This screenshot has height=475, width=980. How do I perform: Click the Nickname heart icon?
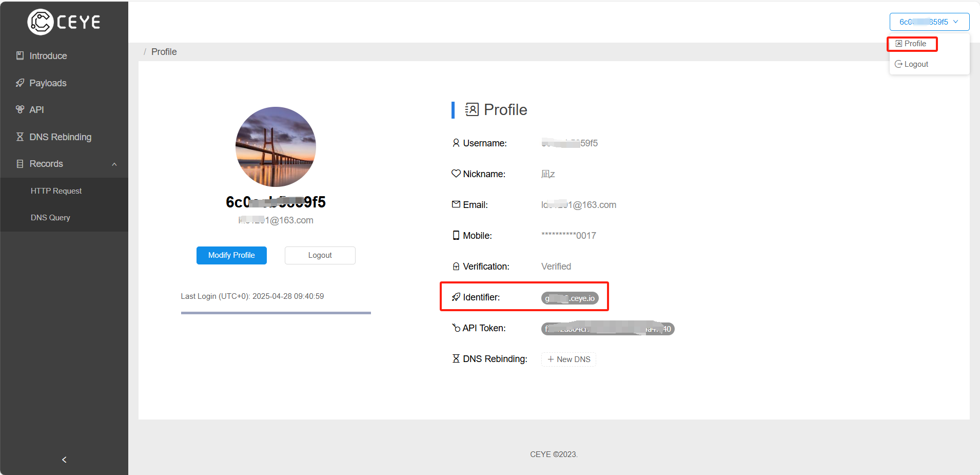pos(456,174)
